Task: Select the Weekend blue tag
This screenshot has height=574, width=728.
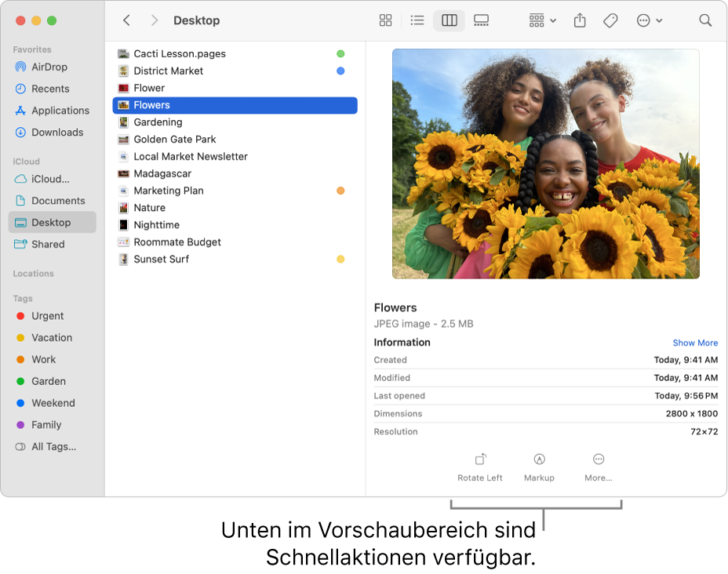Action: 52,403
